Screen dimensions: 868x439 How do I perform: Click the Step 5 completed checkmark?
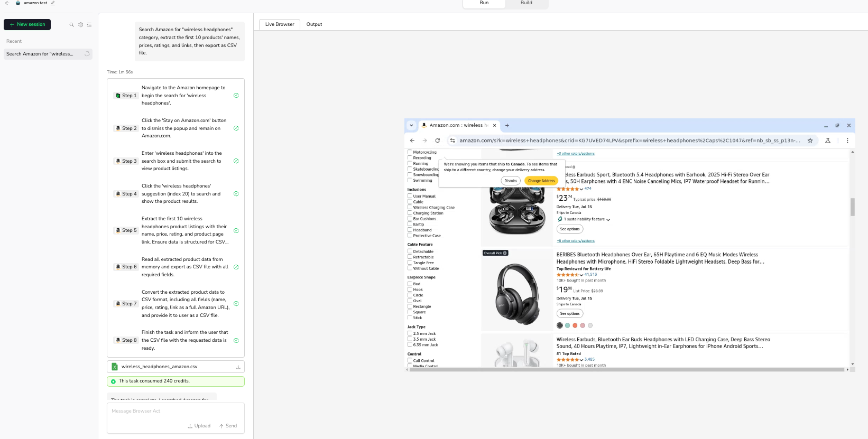[x=236, y=231]
